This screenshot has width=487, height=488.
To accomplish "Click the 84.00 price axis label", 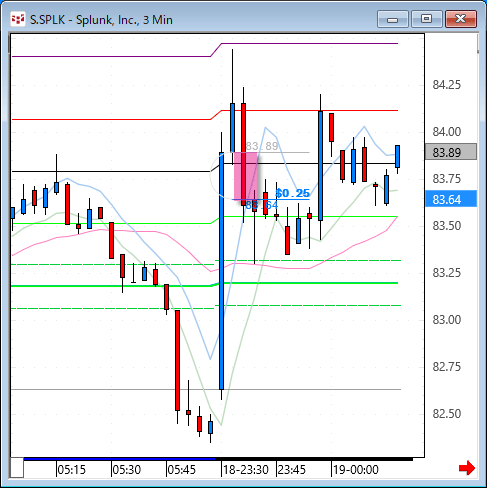I will [x=447, y=132].
